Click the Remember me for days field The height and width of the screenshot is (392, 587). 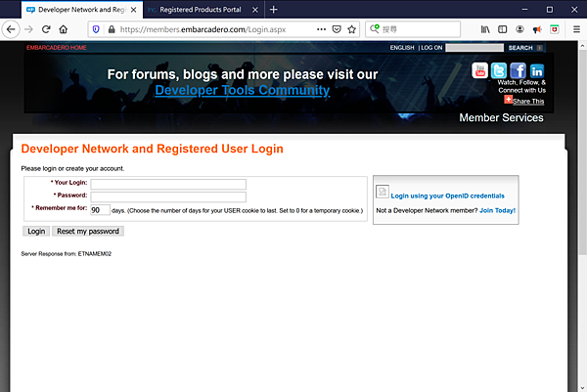[x=101, y=210]
